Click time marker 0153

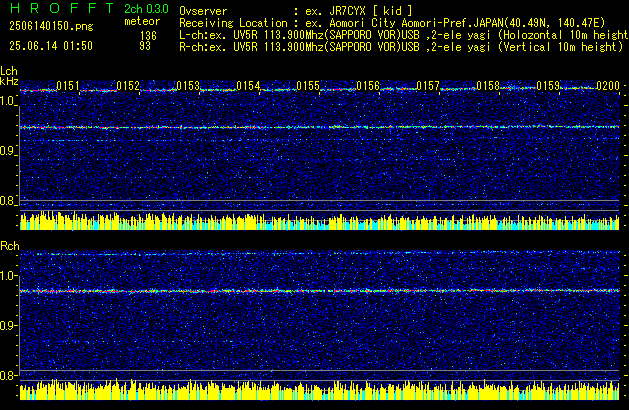point(188,85)
